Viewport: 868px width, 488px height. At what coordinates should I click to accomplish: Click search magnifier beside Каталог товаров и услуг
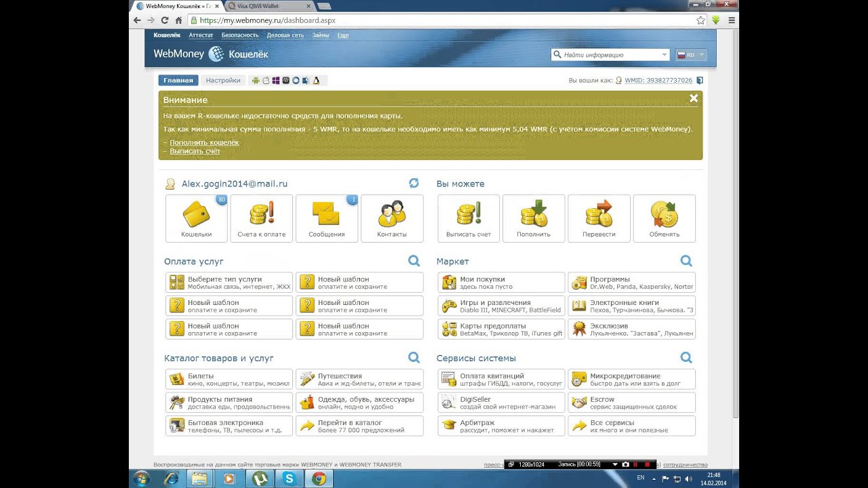point(414,357)
